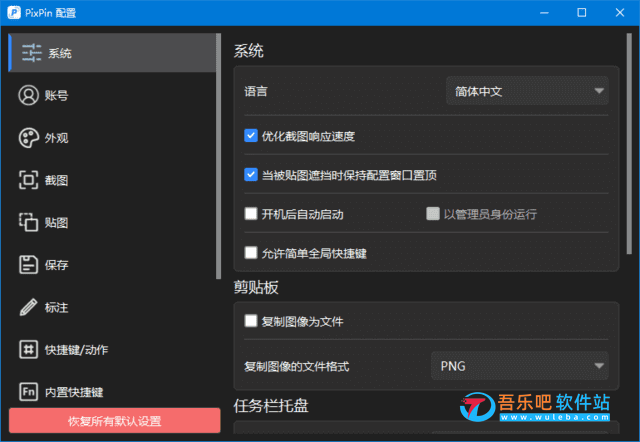Image resolution: width=640 pixels, height=442 pixels.
Task: Open the 语言 简体中文 dropdown
Action: (527, 91)
